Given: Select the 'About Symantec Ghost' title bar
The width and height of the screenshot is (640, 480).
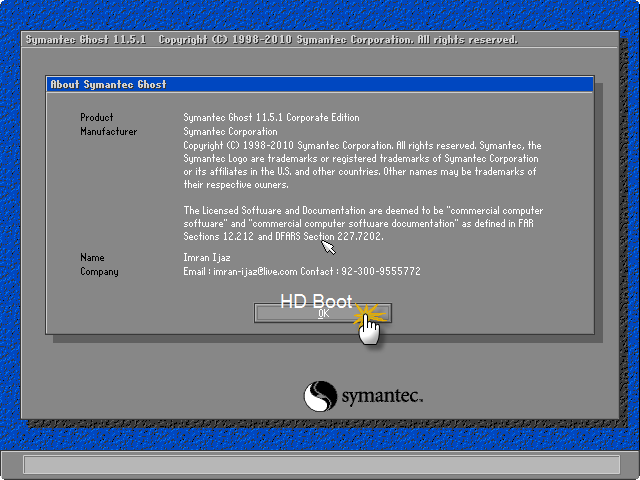Looking at the screenshot, I should click(320, 84).
